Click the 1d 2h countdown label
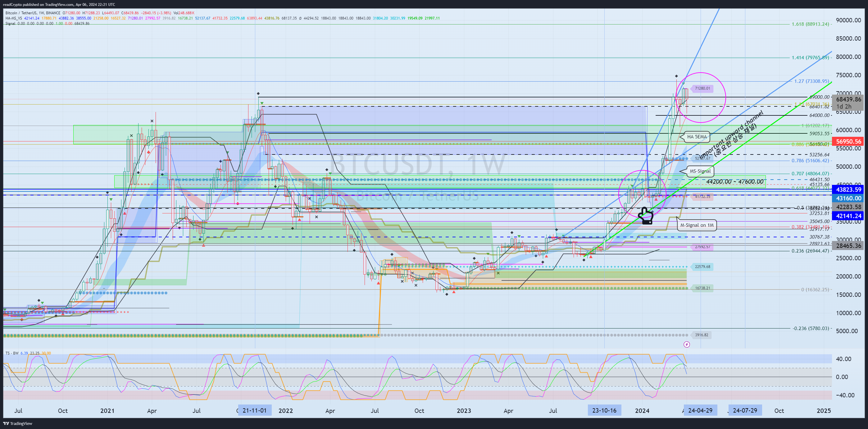The width and height of the screenshot is (868, 429). click(844, 107)
